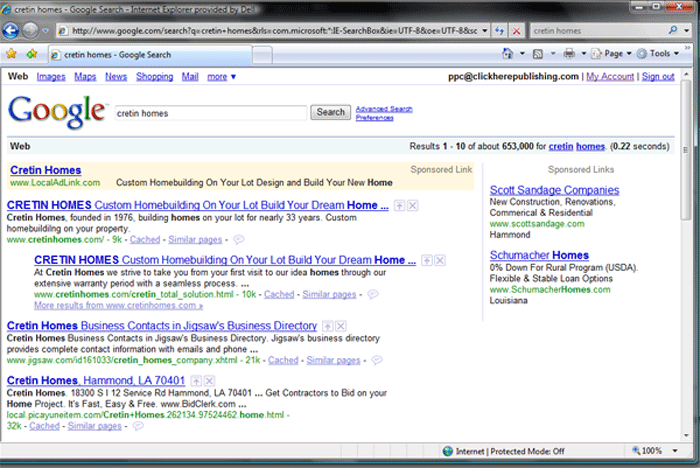700x468 pixels.
Task: Open More results from www.cretinhomes.com
Action: (118, 305)
